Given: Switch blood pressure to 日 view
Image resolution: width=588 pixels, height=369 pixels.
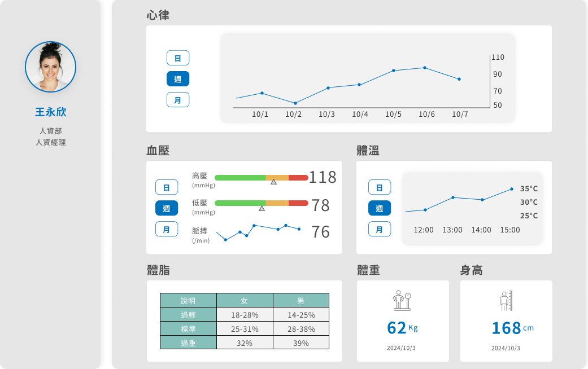Looking at the screenshot, I should tap(167, 187).
